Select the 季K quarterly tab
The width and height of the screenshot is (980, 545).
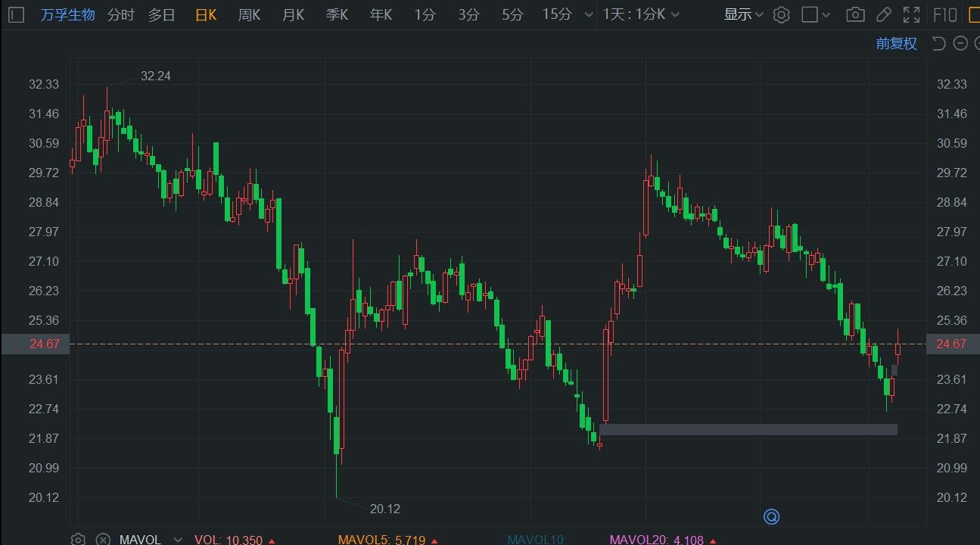coord(337,14)
